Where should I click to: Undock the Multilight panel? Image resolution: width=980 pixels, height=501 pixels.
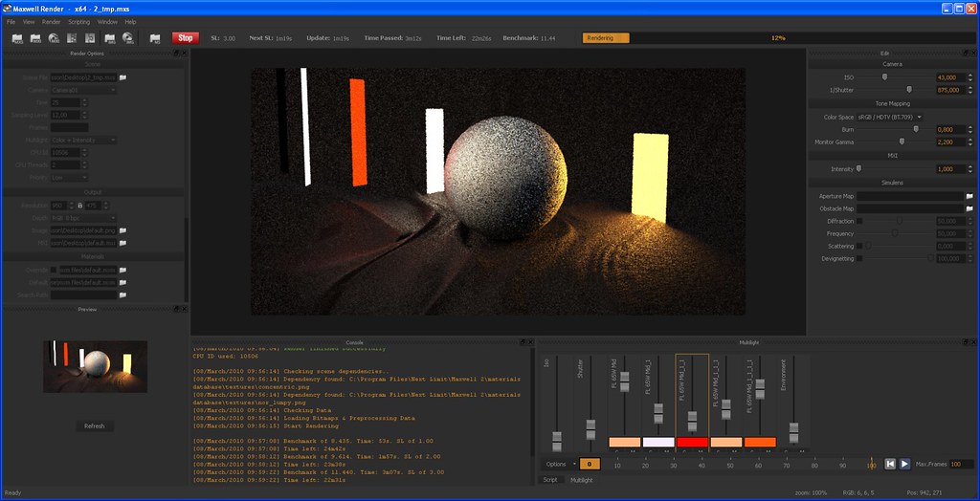966,342
